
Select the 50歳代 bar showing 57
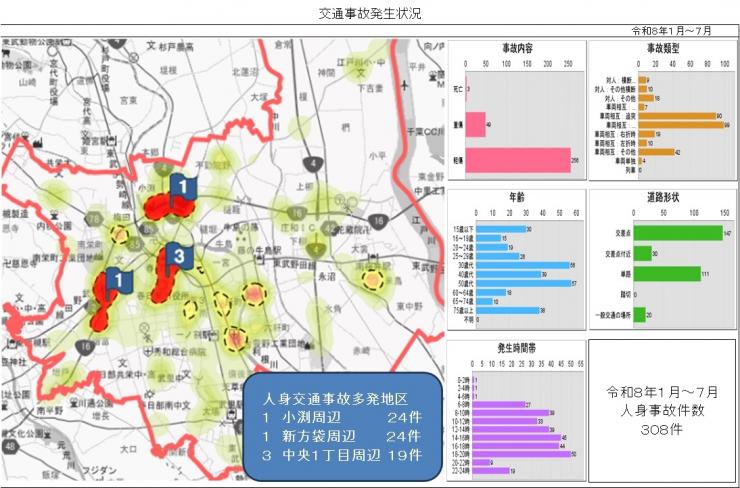click(x=523, y=284)
